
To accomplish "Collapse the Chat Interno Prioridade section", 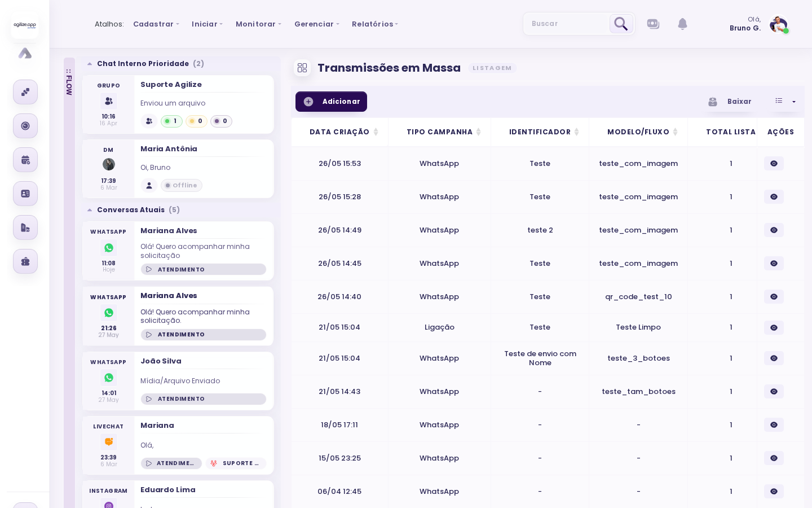I will point(90,64).
